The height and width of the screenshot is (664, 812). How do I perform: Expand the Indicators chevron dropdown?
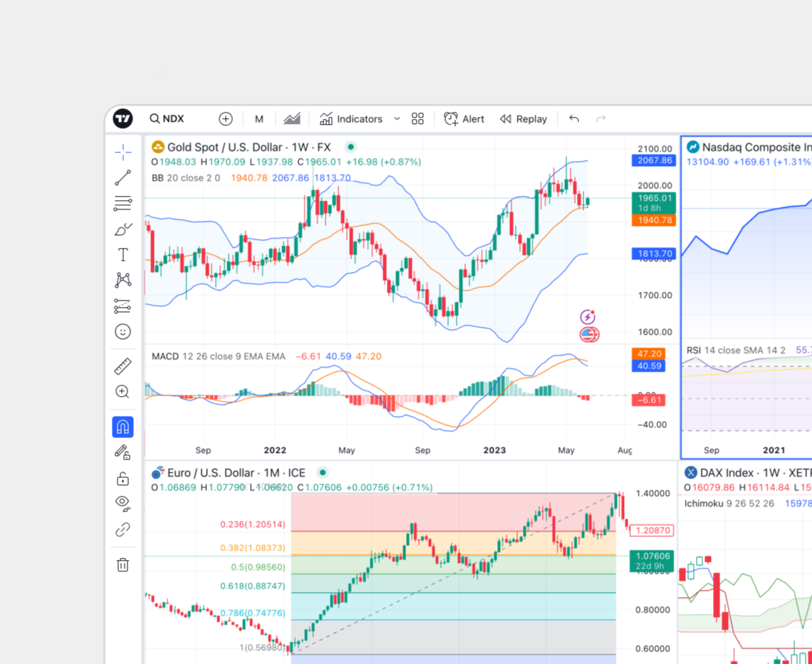397,119
